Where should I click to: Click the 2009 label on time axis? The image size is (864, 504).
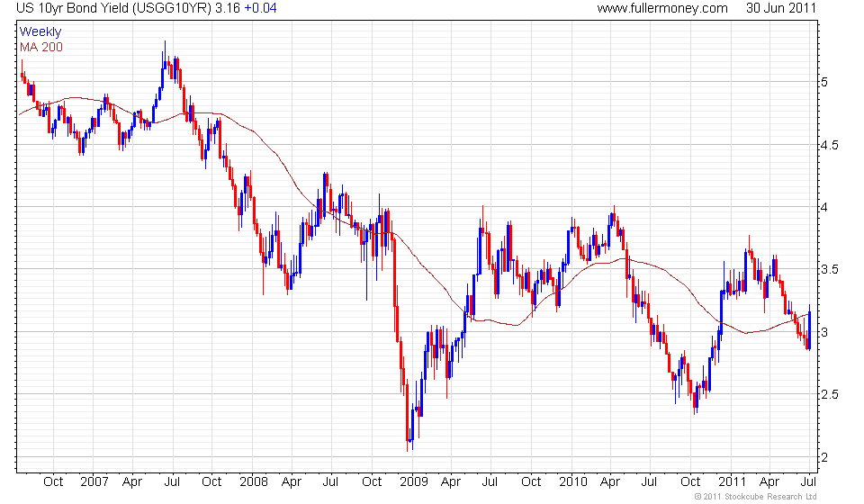coord(413,482)
